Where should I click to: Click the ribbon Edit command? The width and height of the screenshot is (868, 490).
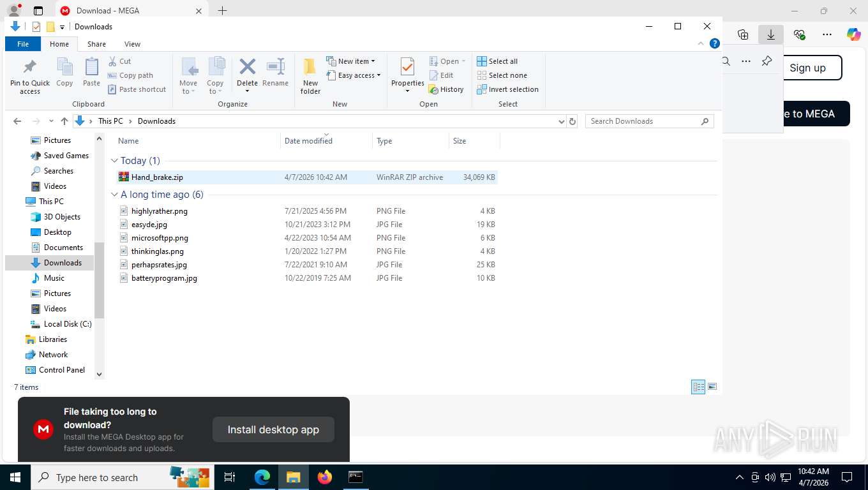pyautogui.click(x=441, y=75)
